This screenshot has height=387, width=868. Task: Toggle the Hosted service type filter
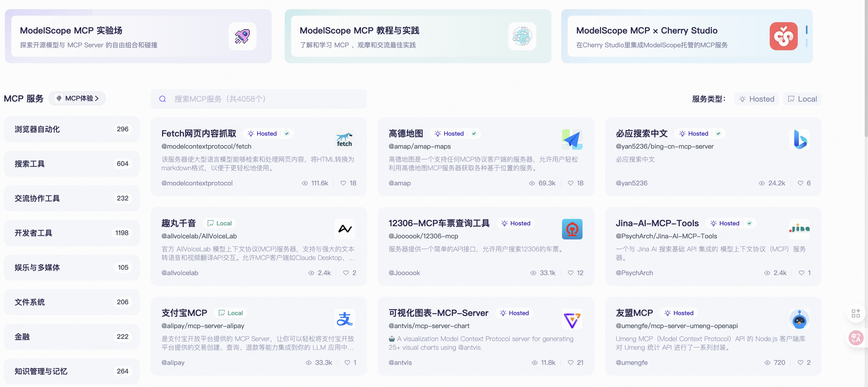pos(756,99)
